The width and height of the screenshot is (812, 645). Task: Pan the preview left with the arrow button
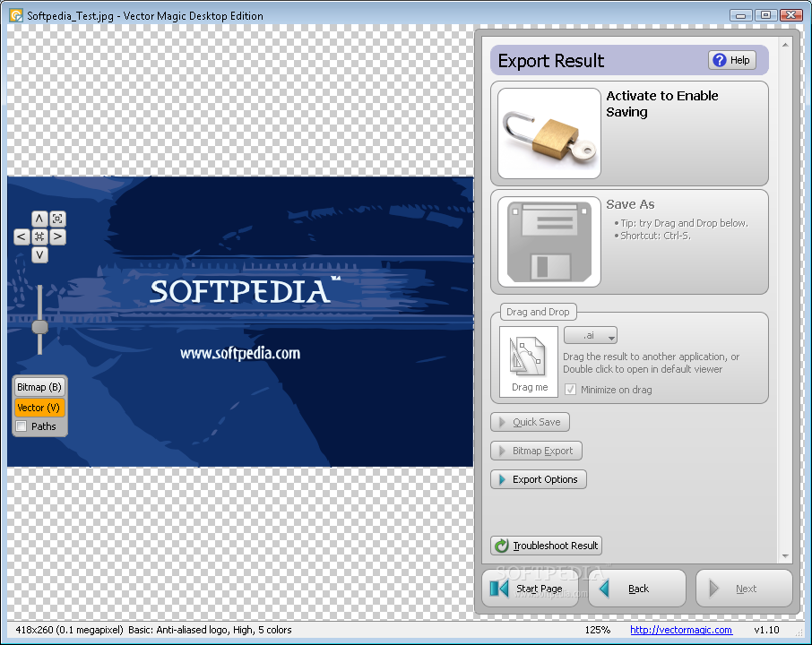point(22,236)
